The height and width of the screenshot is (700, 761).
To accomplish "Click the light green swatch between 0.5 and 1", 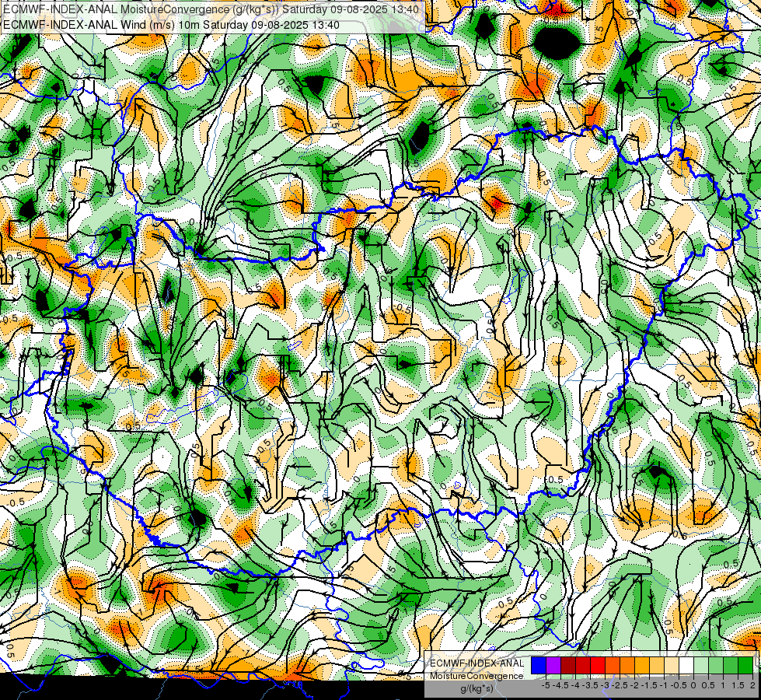I will pos(717,665).
